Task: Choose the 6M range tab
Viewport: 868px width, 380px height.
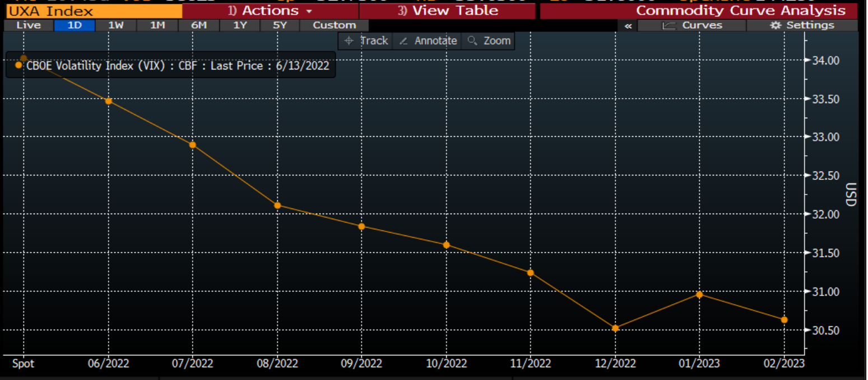Action: coord(199,25)
